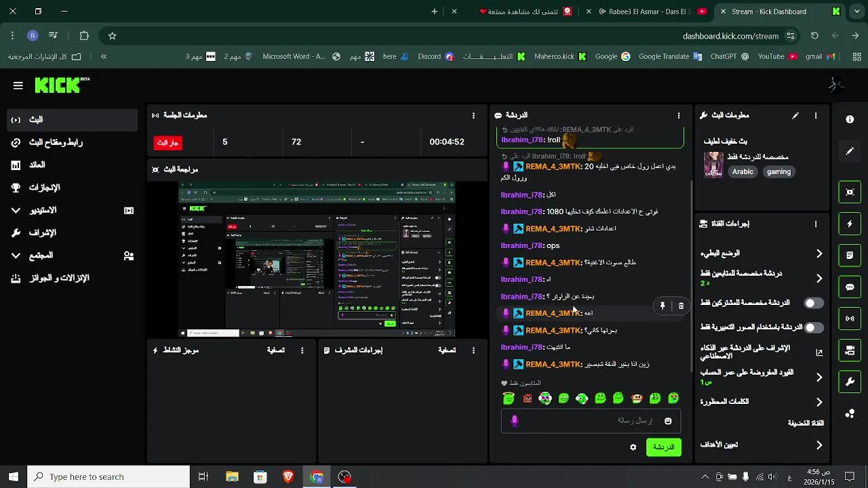Open the Discord bookmark
The image size is (868, 488).
click(x=436, y=57)
